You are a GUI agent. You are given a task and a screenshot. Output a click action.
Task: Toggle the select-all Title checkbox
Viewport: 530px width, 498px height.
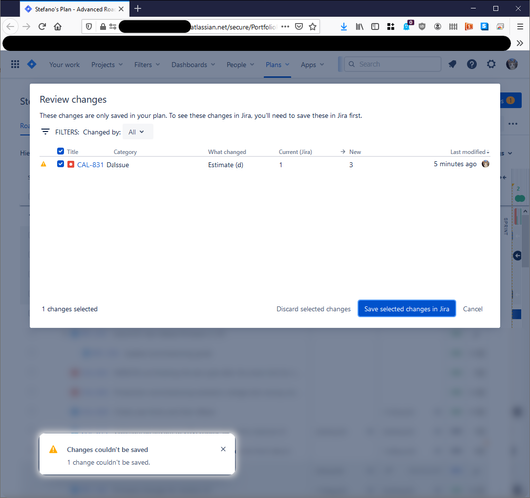click(61, 151)
